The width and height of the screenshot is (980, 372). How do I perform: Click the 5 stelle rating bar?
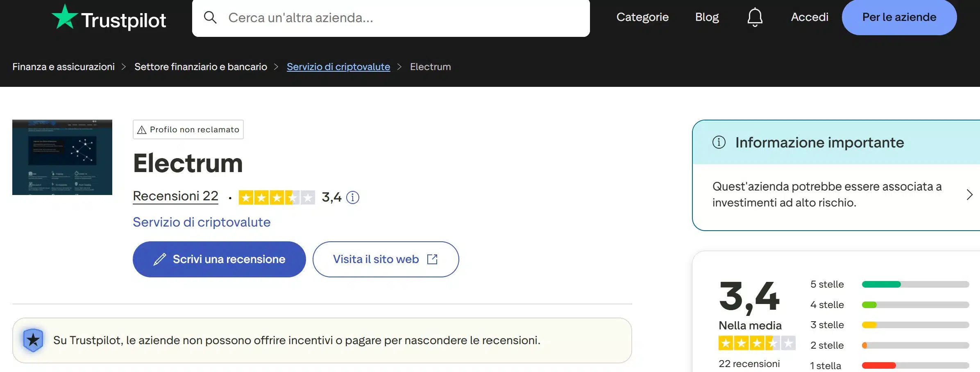[x=915, y=284]
